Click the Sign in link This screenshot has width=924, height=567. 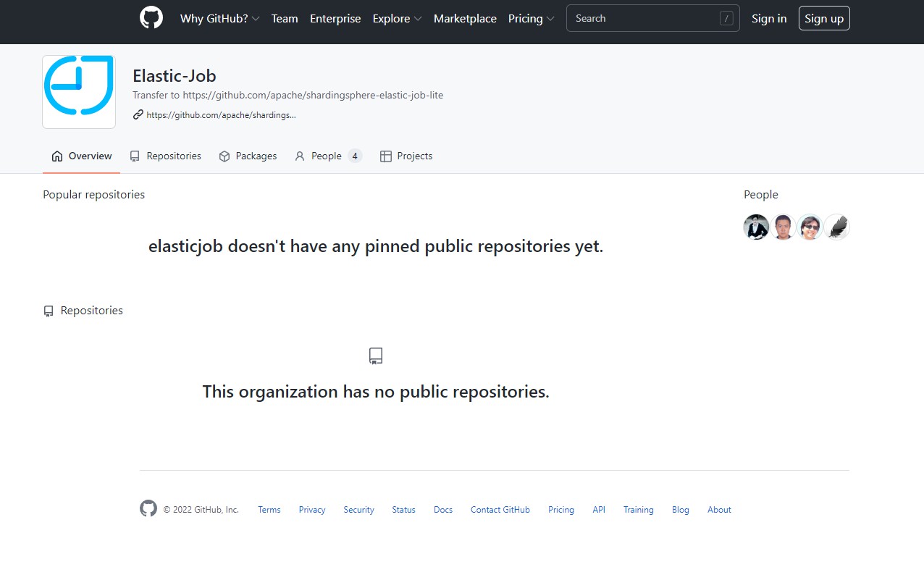click(769, 19)
